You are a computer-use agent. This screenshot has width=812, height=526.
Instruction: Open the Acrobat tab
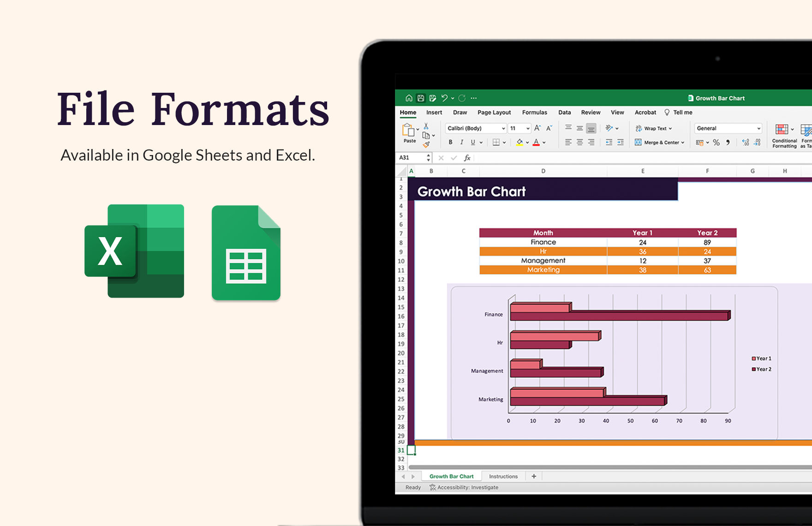coord(645,112)
